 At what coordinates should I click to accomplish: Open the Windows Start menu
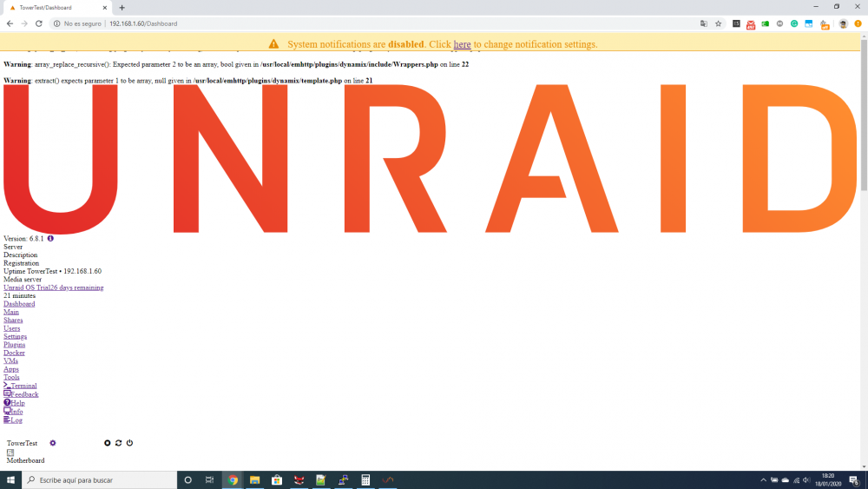tap(10, 480)
